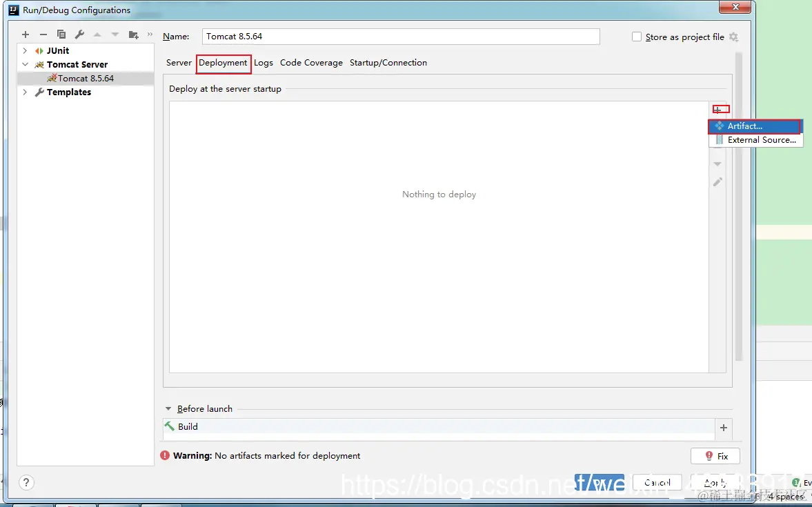Click the Name input field

(401, 37)
